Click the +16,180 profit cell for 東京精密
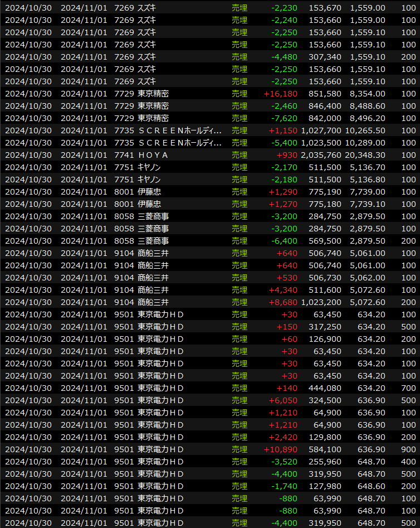Screen dimensions: 420x528 coord(280,94)
